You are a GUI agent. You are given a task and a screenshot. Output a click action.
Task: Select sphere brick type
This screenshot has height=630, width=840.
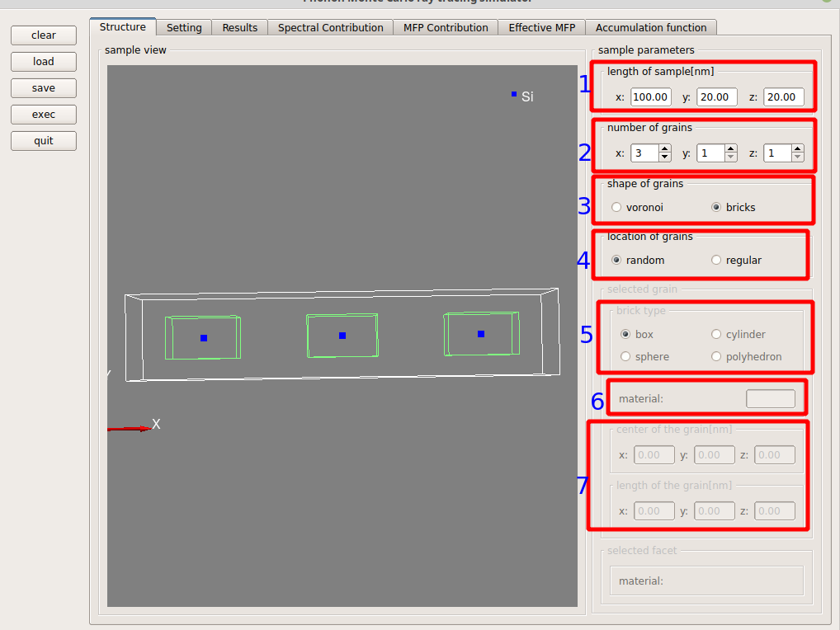click(645, 356)
